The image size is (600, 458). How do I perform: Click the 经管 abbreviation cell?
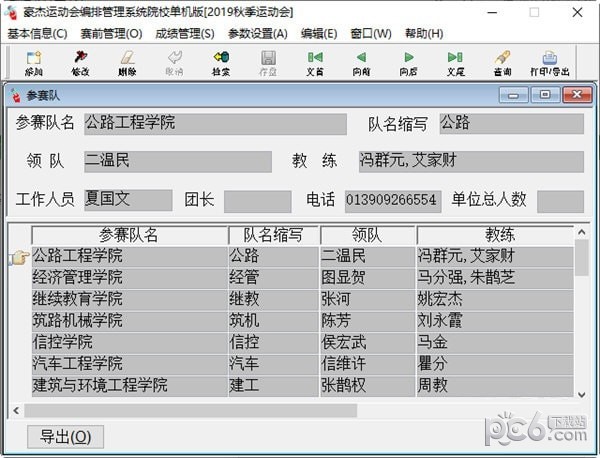274,278
